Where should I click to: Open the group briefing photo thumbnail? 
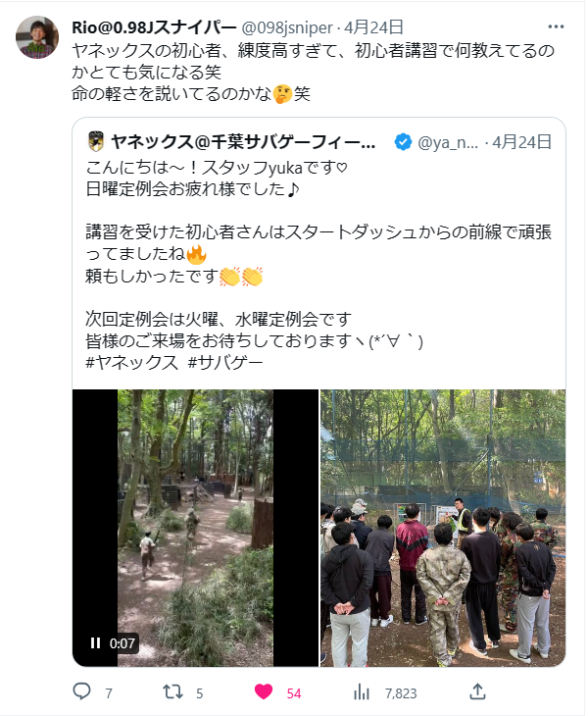443,528
